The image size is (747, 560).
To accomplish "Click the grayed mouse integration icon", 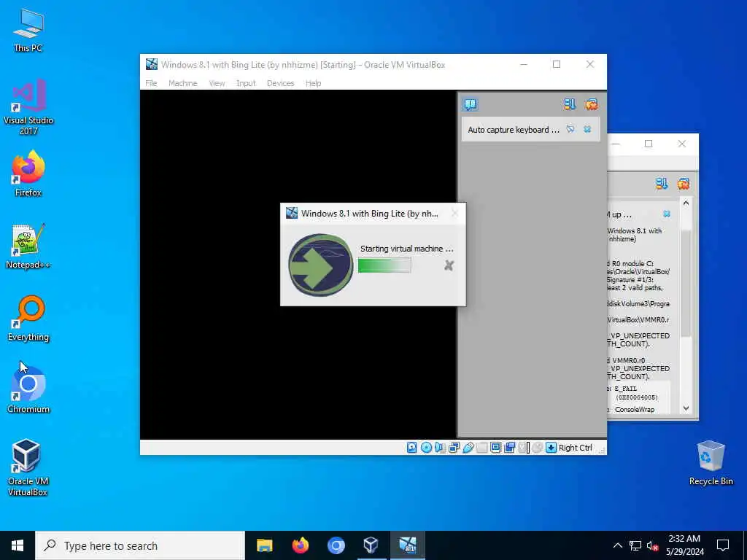I will click(x=538, y=448).
